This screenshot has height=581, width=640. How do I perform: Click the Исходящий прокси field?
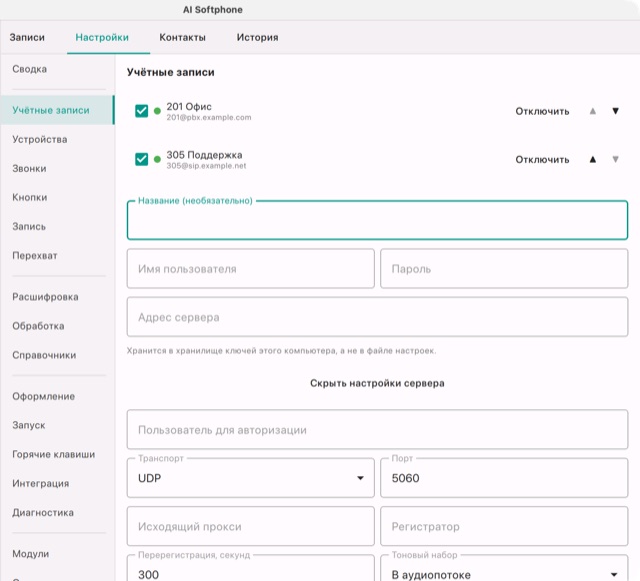(250, 526)
